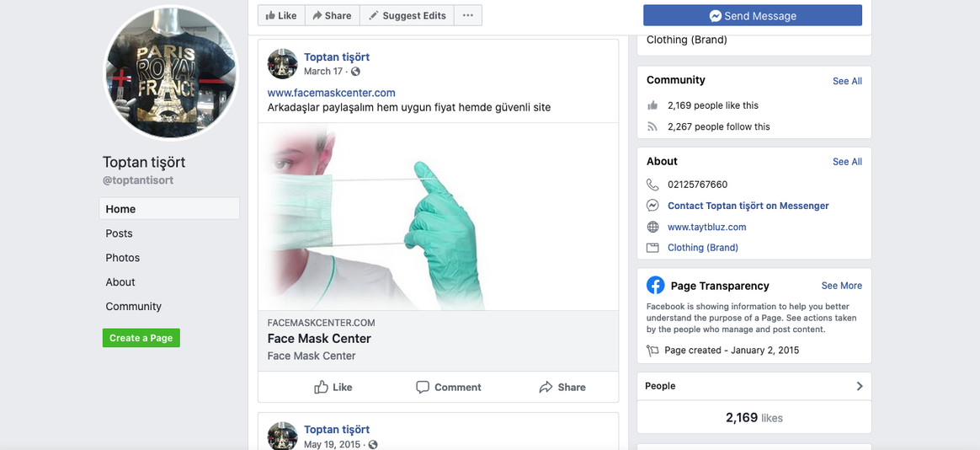Click the Face Mask Center link title
This screenshot has height=450, width=980.
(x=319, y=339)
